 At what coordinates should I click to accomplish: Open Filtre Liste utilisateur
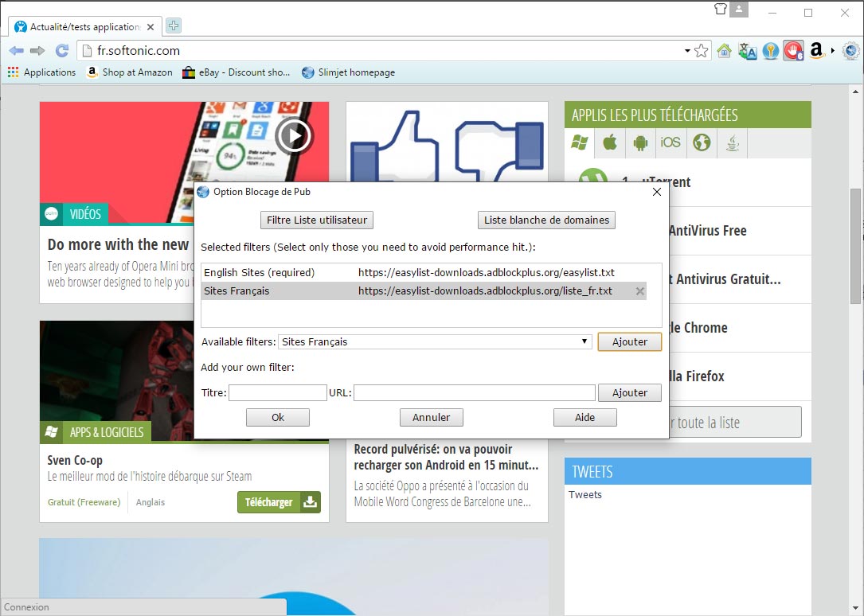317,220
